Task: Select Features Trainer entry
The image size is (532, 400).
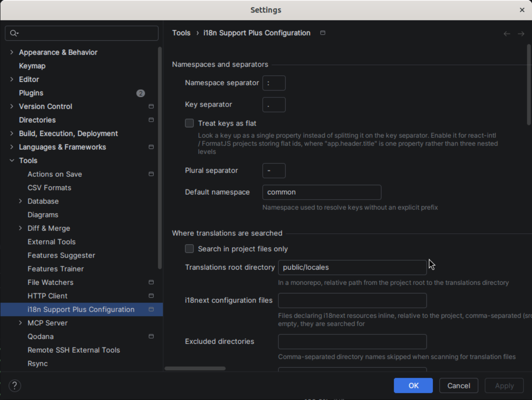Action: pyautogui.click(x=56, y=269)
